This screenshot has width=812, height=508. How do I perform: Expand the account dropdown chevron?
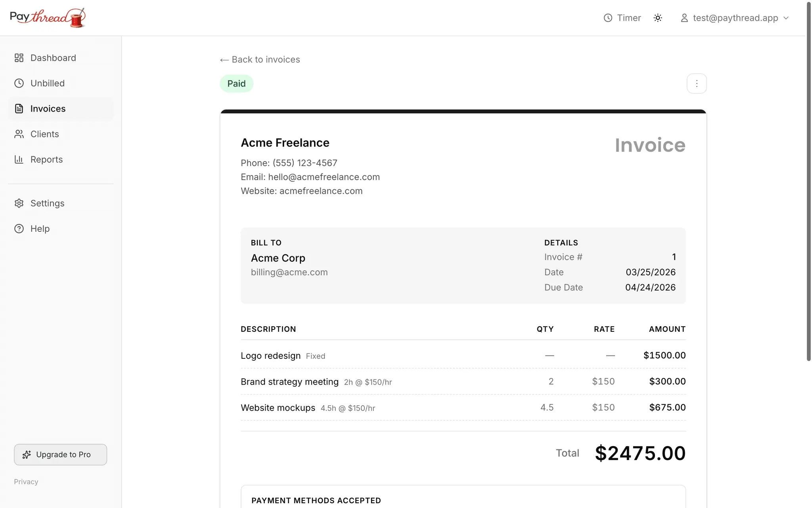[x=786, y=18]
